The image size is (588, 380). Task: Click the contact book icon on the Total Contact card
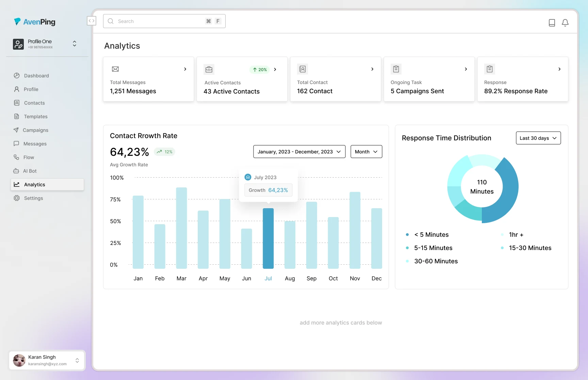[x=303, y=69]
